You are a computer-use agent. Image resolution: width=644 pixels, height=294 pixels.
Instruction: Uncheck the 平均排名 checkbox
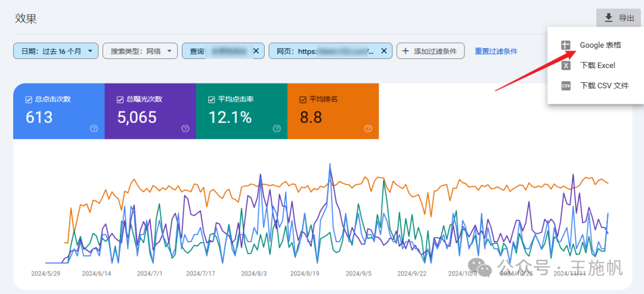tap(303, 100)
